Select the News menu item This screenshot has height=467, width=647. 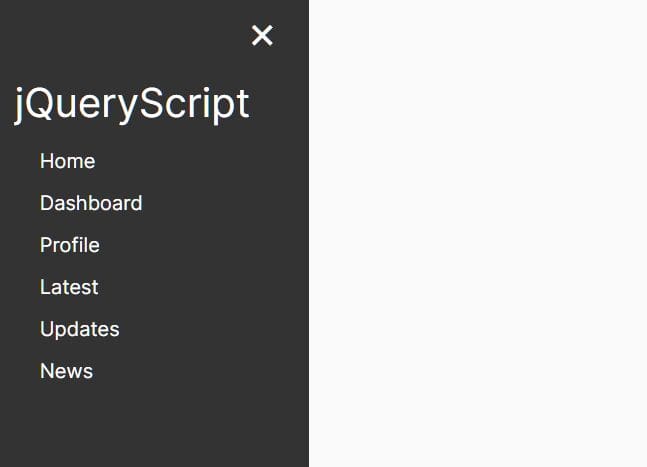tap(66, 371)
